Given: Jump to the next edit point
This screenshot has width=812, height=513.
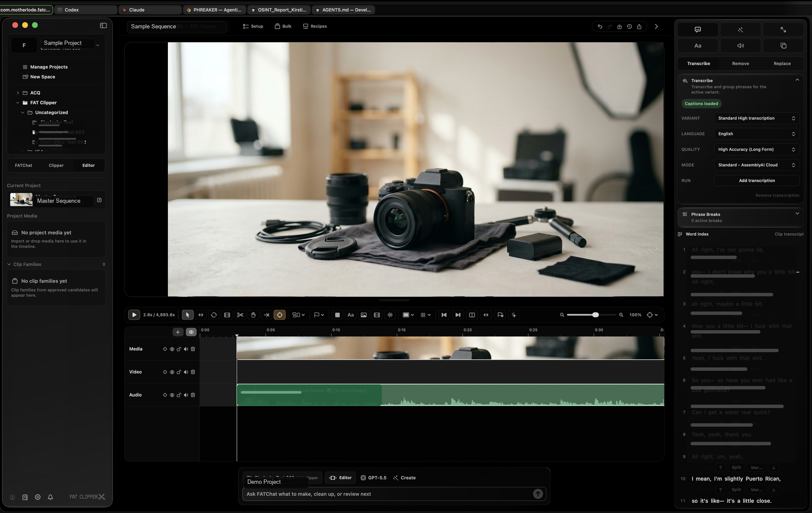Looking at the screenshot, I should [x=458, y=315].
